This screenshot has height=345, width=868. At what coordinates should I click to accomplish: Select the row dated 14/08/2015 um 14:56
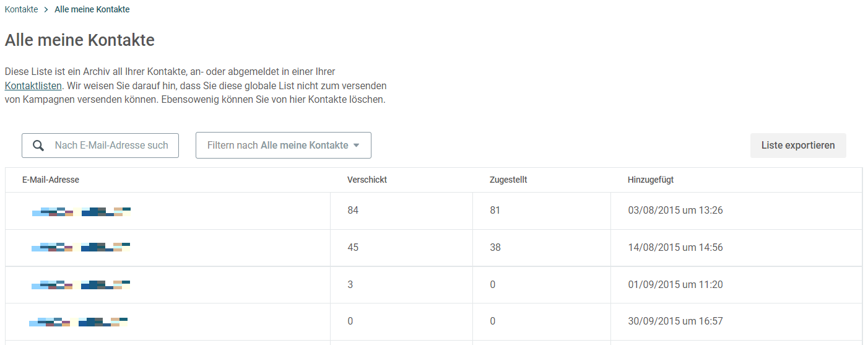pyautogui.click(x=433, y=248)
